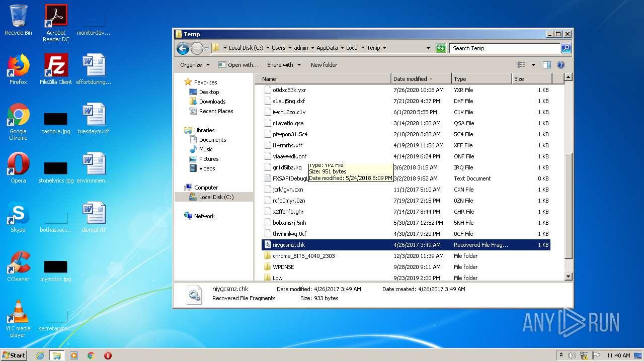Click file list scroll up arrow

568,77
